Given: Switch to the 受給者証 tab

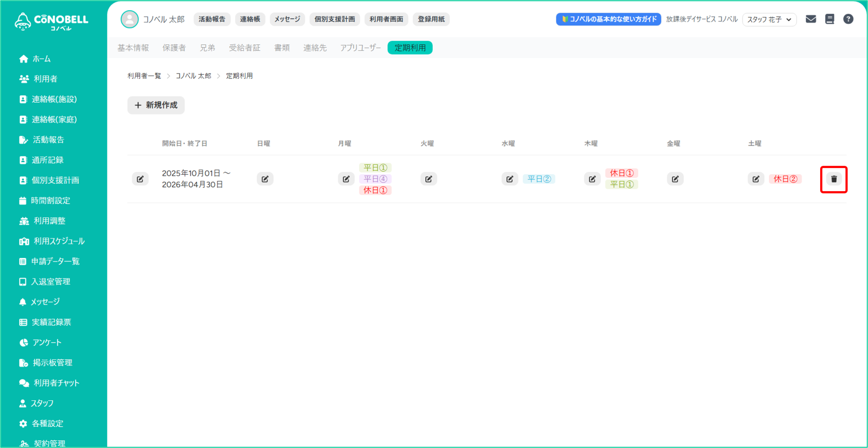Looking at the screenshot, I should [x=244, y=48].
